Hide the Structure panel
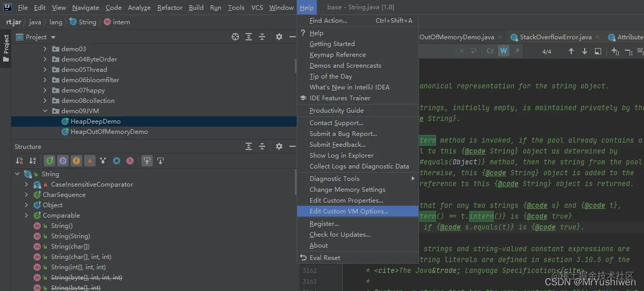644x291 pixels. click(x=292, y=146)
